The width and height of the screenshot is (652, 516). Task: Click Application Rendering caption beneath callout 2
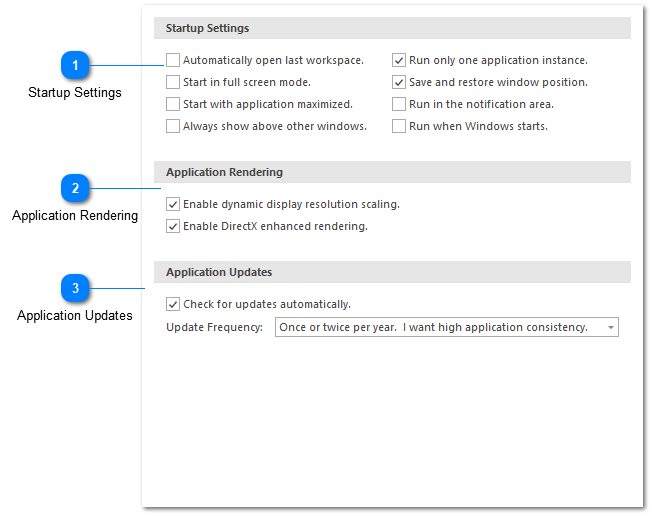click(x=75, y=215)
